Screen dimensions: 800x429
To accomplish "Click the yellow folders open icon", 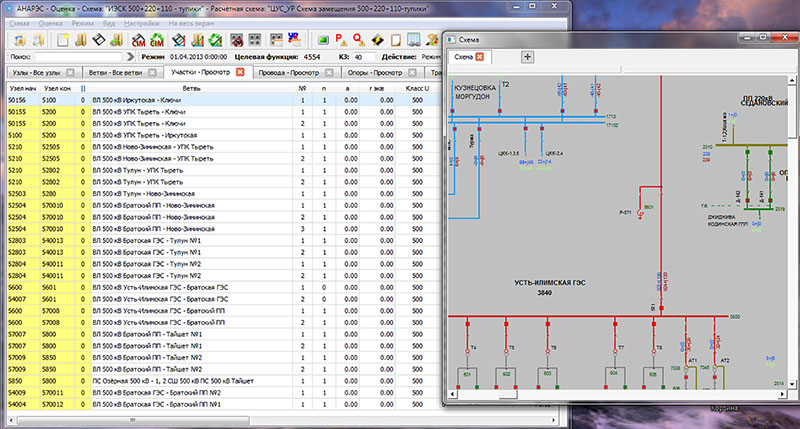I will [x=81, y=40].
